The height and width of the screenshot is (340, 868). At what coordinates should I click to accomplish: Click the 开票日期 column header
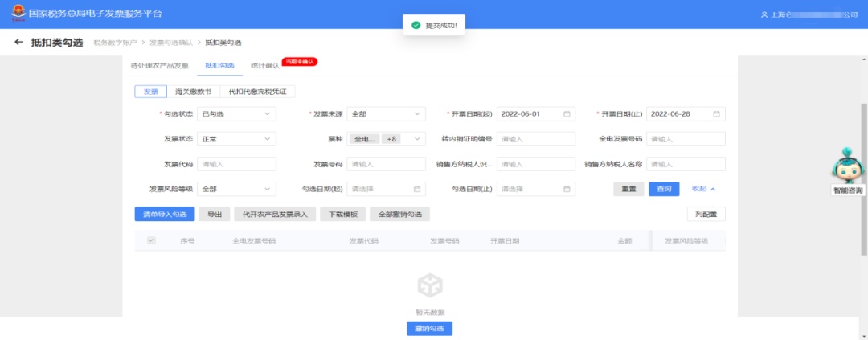point(504,241)
